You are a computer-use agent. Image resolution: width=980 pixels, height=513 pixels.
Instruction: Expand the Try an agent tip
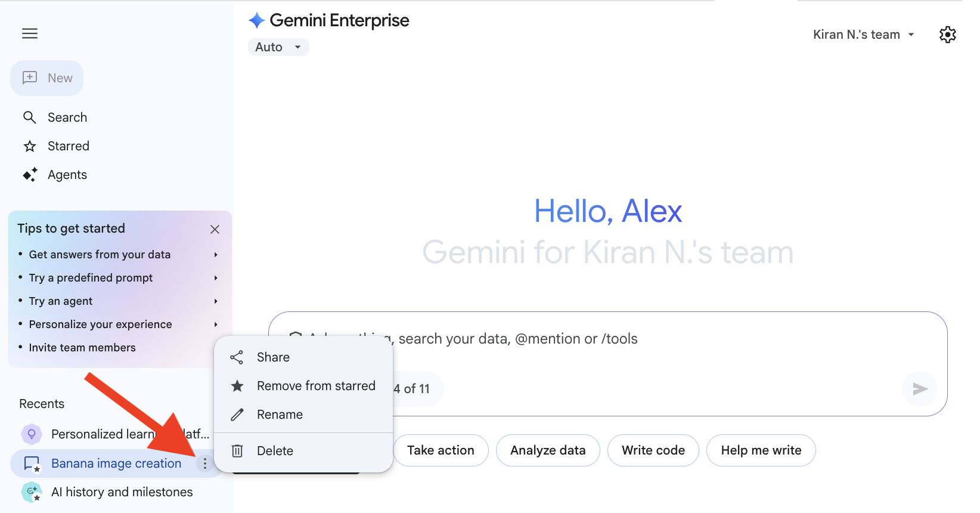tap(119, 301)
